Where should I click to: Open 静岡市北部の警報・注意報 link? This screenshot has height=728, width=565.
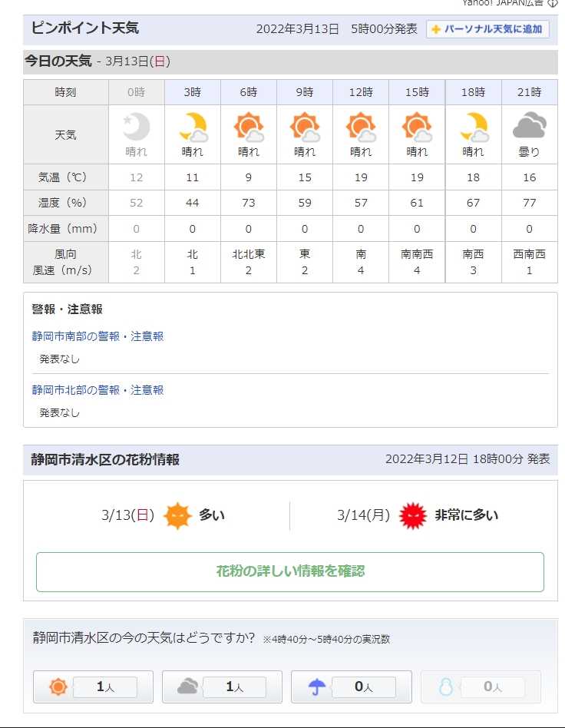click(x=97, y=390)
